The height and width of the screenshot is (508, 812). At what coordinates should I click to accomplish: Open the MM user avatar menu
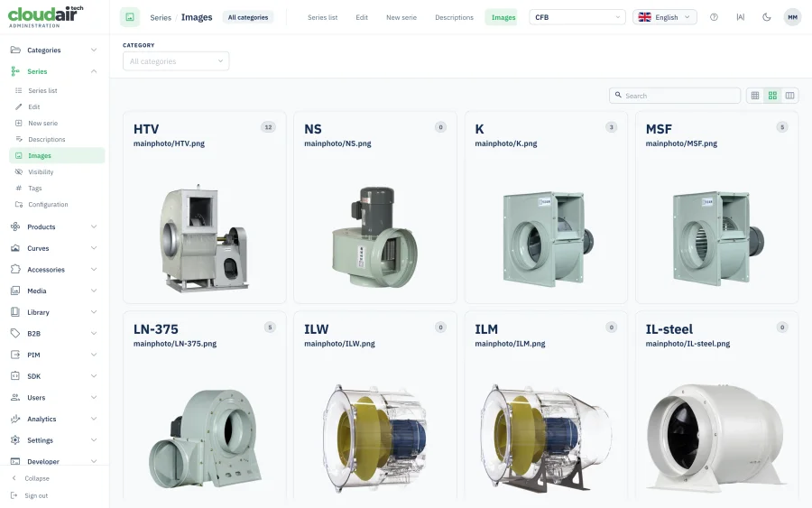[x=792, y=17]
